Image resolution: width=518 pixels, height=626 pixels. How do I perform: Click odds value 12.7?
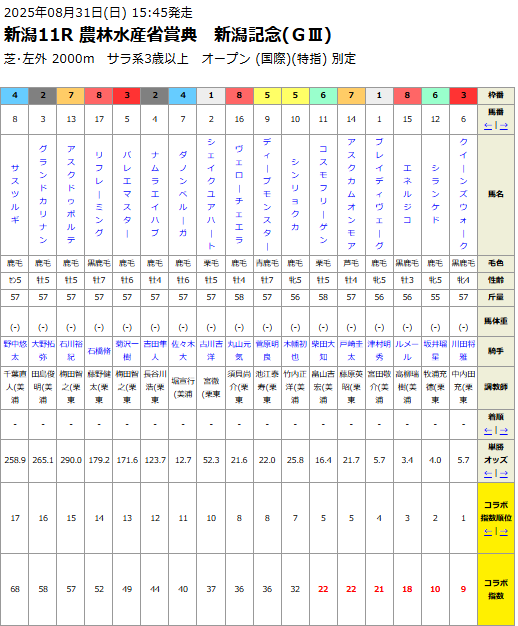tap(183, 460)
